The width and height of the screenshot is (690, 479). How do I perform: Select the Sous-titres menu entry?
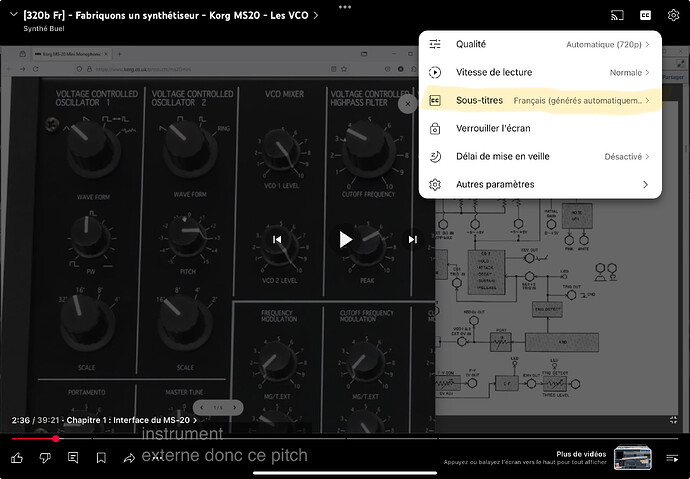[540, 100]
